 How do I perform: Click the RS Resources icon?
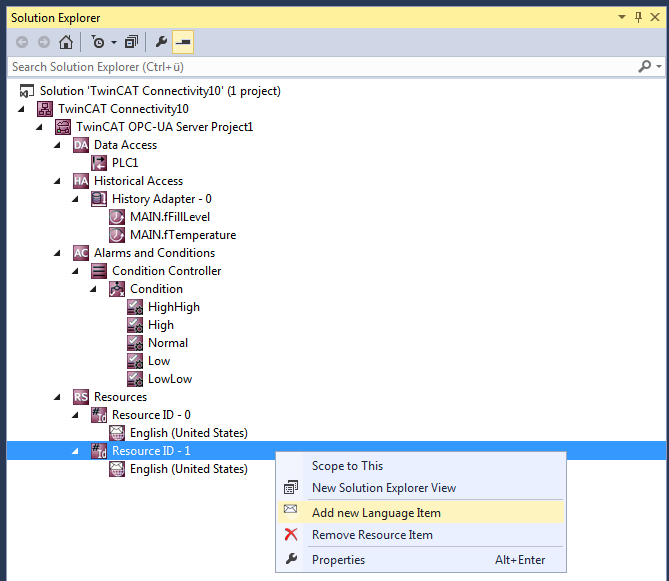point(81,397)
